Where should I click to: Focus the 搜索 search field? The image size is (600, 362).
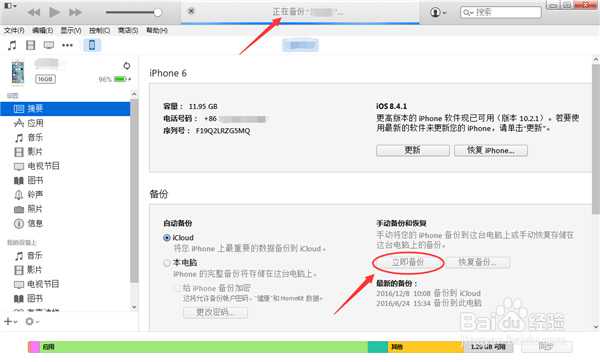click(501, 12)
